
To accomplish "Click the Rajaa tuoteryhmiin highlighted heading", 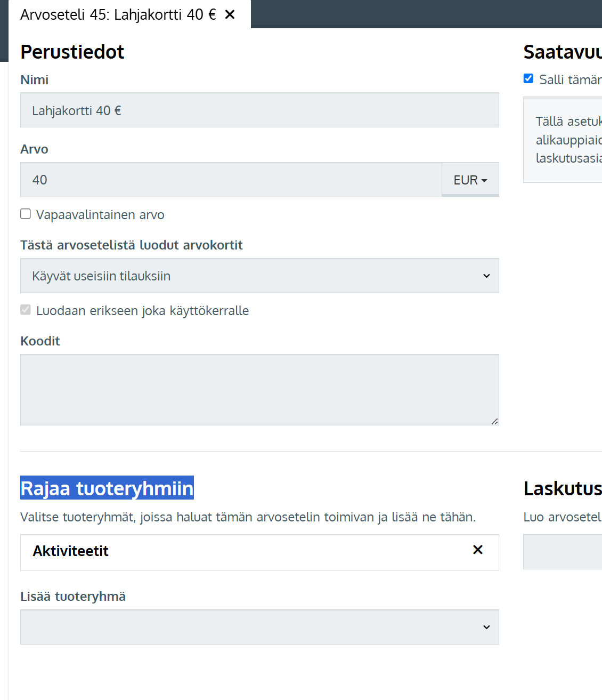I will click(107, 488).
